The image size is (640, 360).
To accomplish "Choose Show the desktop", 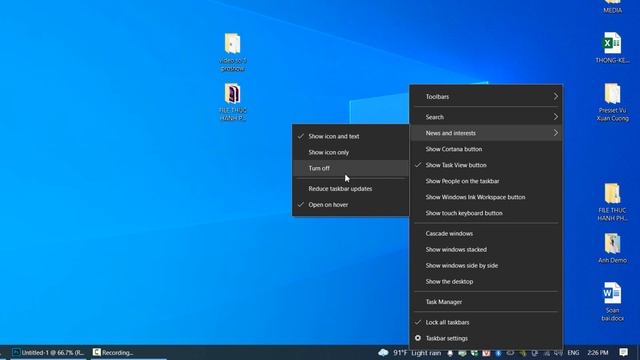I will [x=486, y=281].
